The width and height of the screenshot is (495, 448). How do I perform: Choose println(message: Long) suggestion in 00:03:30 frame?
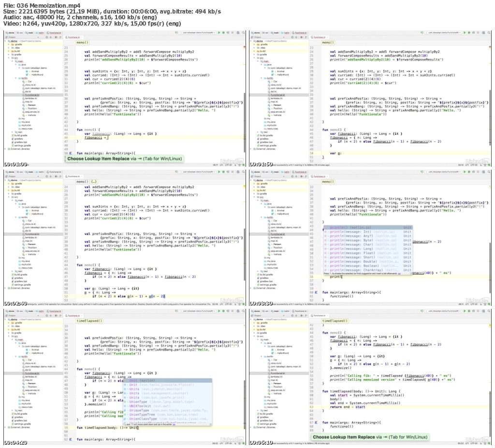click(x=368, y=249)
